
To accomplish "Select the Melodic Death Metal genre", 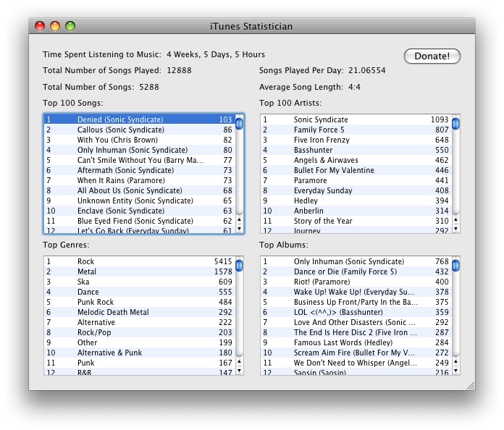I will [x=140, y=313].
